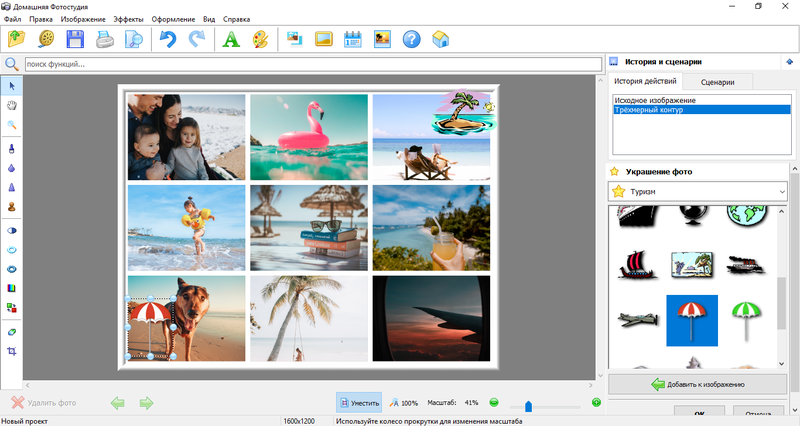The height and width of the screenshot is (426, 800).
Task: Click the Добавить к изображению button
Action: tap(698, 384)
